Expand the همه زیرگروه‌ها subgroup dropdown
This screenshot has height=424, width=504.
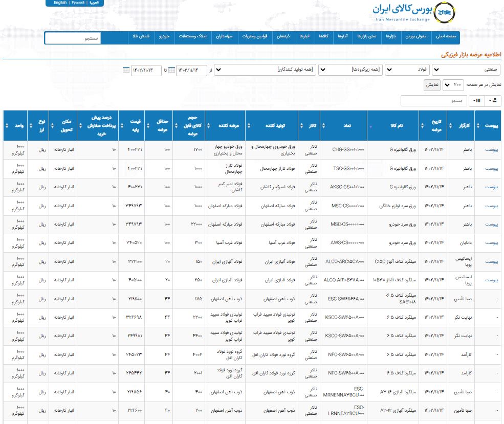[x=350, y=70]
